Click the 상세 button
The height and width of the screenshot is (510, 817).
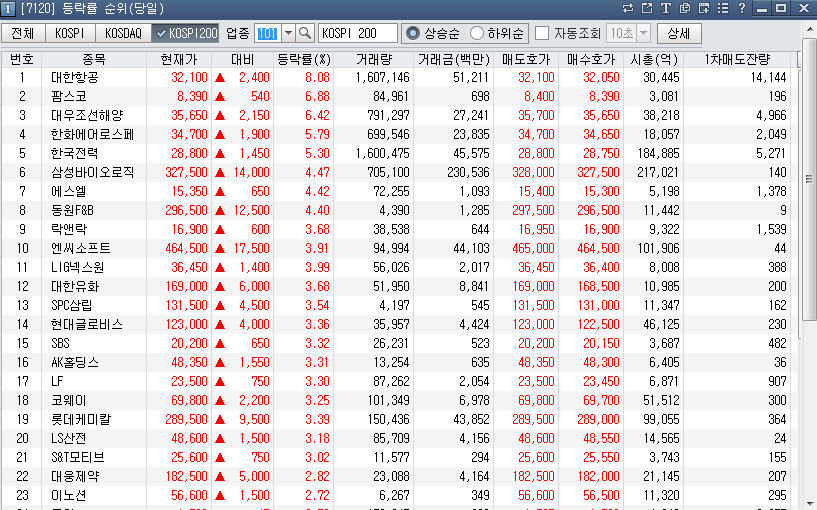[678, 33]
